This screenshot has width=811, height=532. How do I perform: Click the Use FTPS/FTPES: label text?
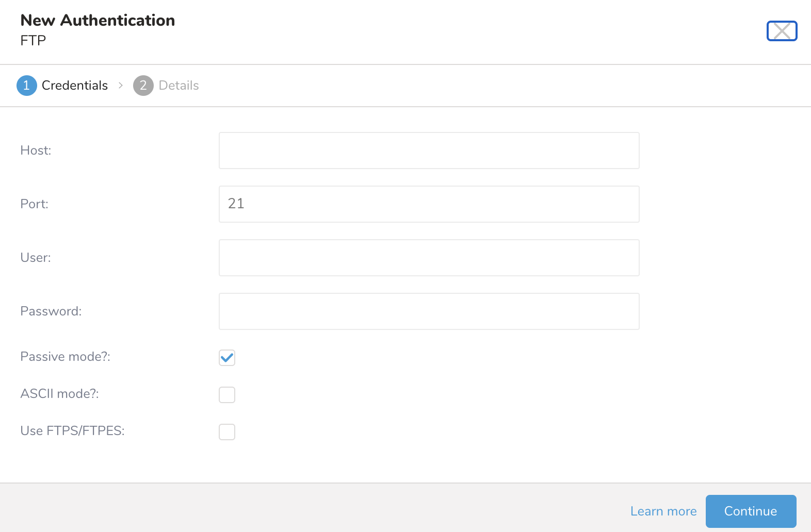pyautogui.click(x=72, y=431)
